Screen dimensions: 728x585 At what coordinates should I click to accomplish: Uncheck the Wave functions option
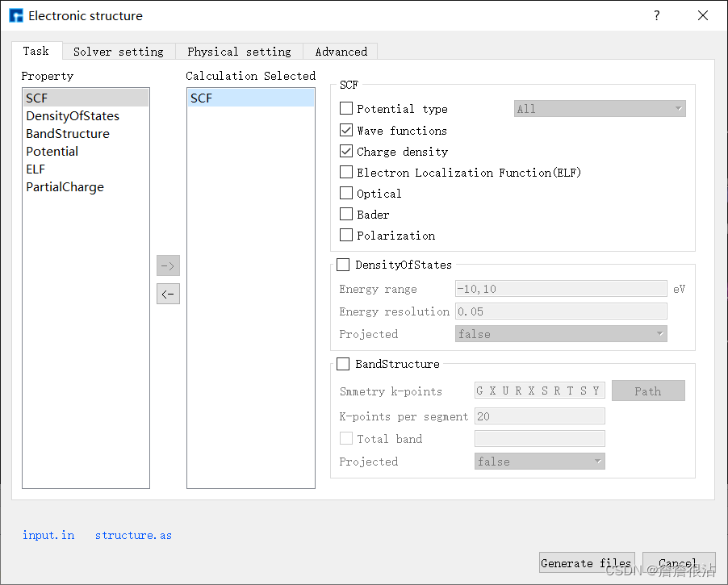click(x=346, y=130)
